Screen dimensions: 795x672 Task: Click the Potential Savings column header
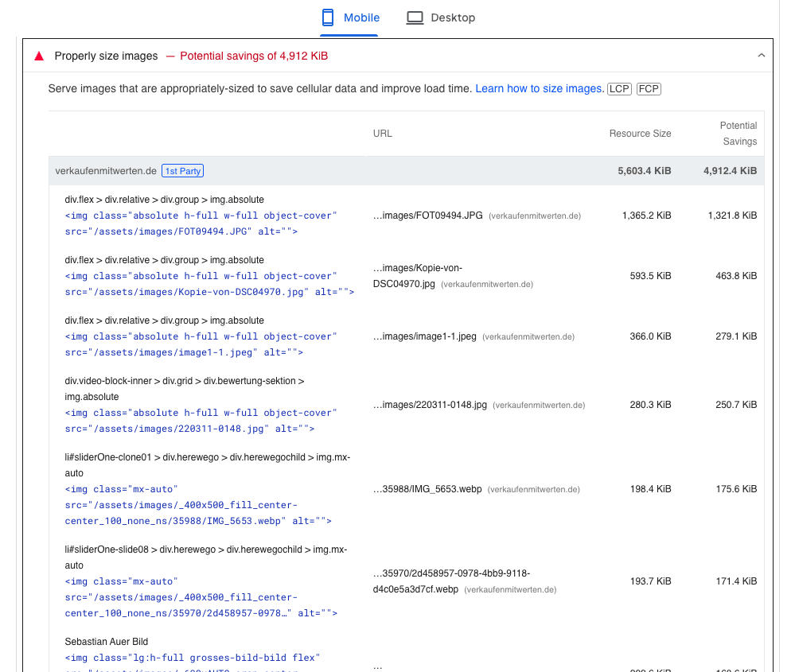tap(738, 134)
